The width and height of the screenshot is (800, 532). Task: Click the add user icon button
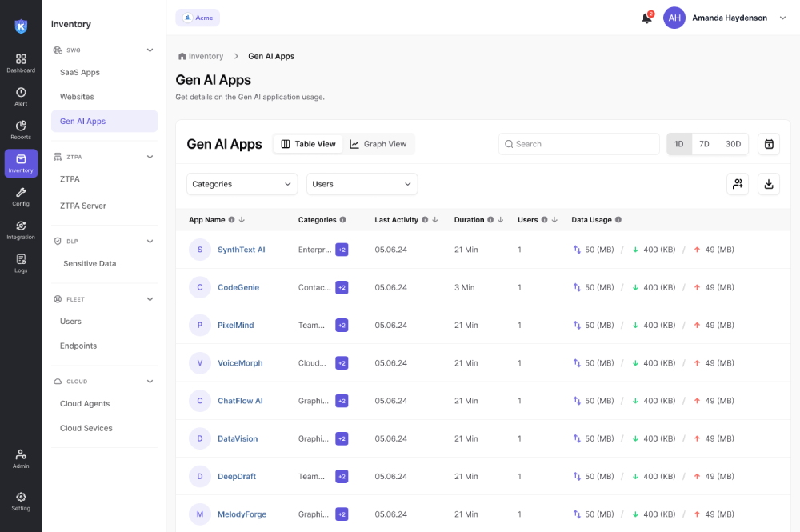pyautogui.click(x=738, y=184)
